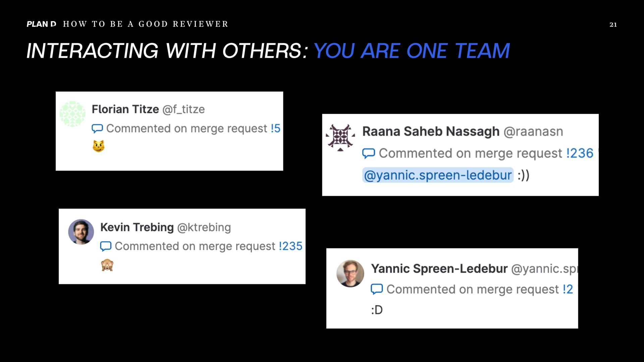The height and width of the screenshot is (362, 644).
Task: Open merge request !235 link
Action: click(x=290, y=246)
